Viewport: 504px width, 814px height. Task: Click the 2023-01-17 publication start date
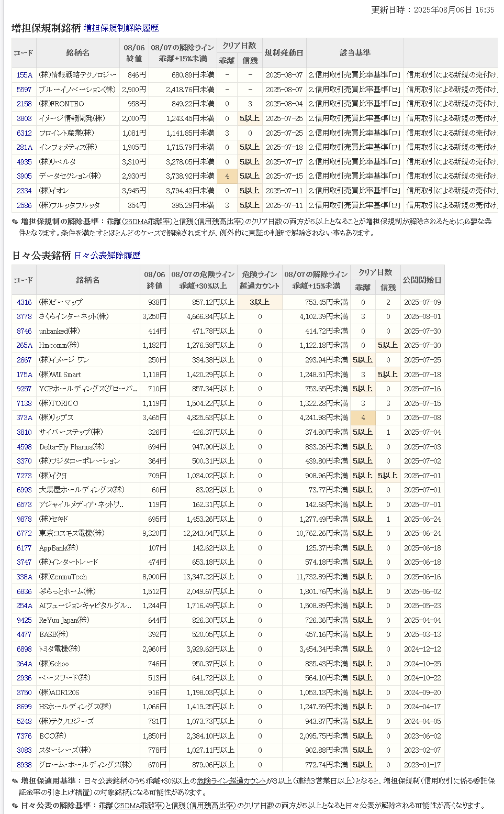[422, 765]
